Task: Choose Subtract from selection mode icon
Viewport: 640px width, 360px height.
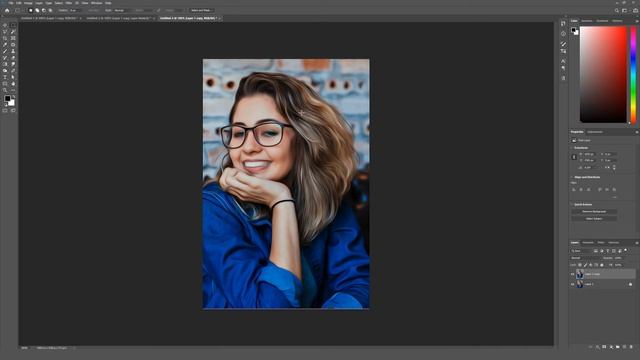Action: 44,10
